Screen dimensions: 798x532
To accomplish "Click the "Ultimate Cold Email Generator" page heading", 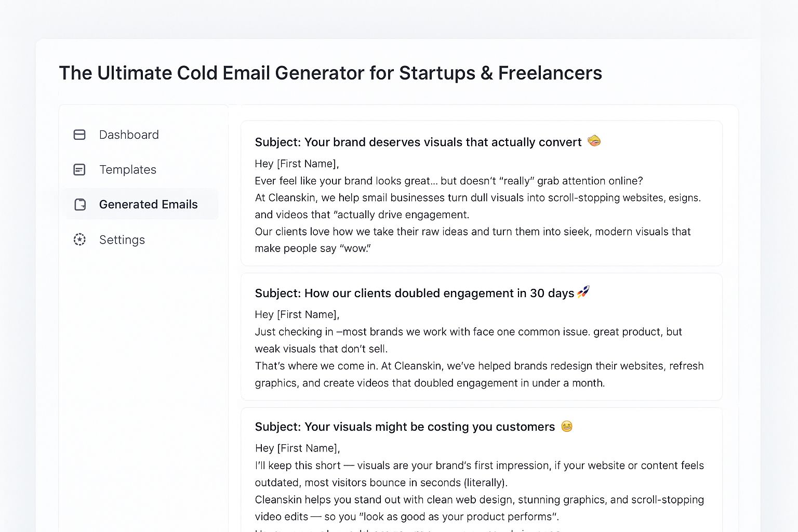I will [330, 73].
